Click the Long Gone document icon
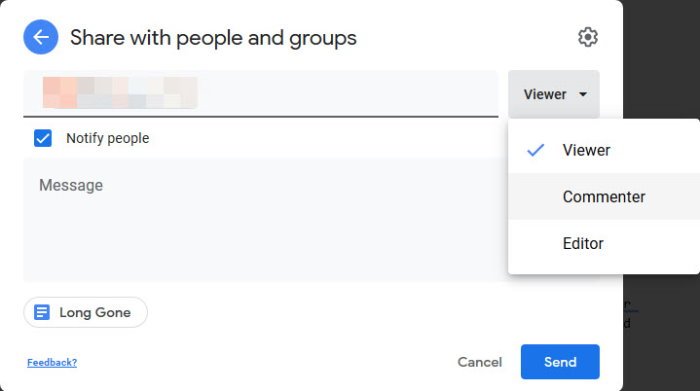The height and width of the screenshot is (391, 700). 42,312
